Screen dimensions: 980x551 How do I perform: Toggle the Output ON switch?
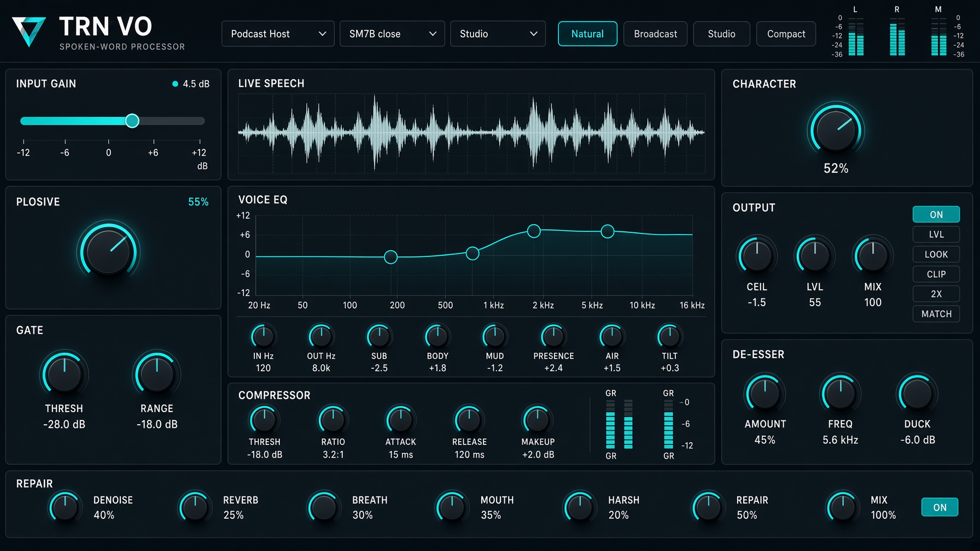coord(936,214)
